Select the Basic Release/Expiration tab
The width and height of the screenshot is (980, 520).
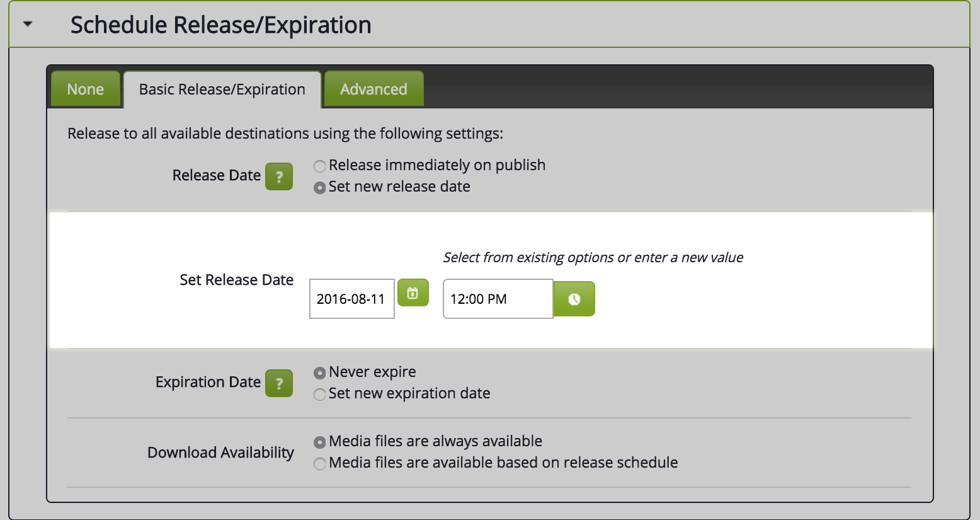coord(222,90)
